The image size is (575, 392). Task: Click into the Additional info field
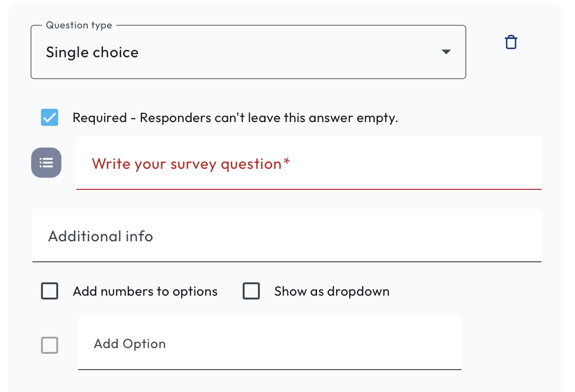tap(287, 236)
